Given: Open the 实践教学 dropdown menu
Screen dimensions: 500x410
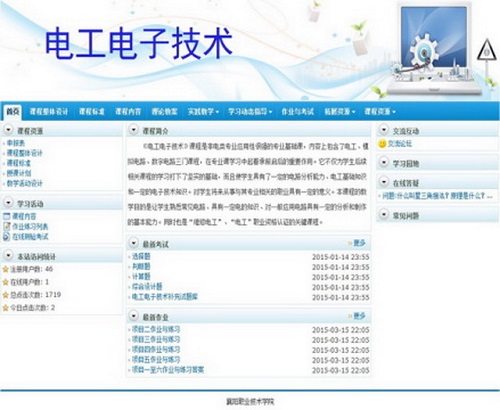Looking at the screenshot, I should [x=203, y=111].
